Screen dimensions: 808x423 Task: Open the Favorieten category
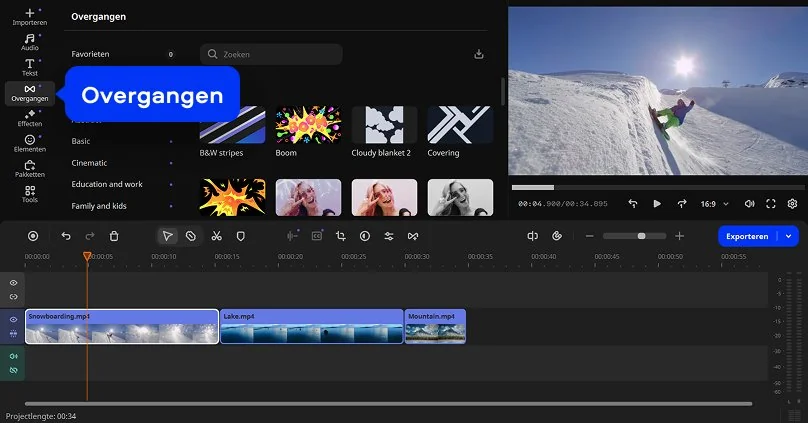[90, 54]
